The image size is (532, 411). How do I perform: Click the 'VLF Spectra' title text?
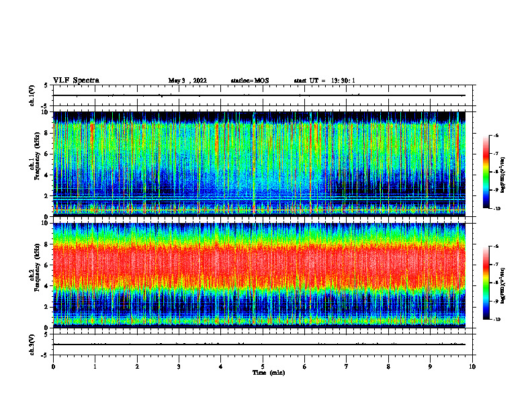tap(76, 81)
